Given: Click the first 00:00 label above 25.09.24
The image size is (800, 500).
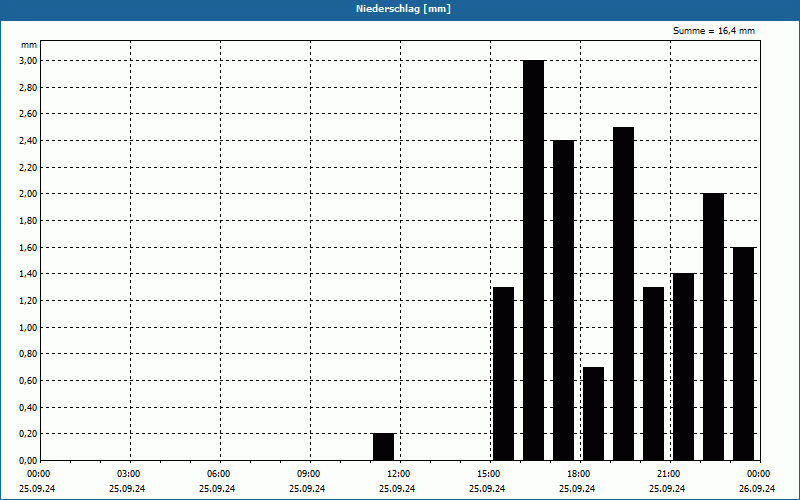Looking at the screenshot, I should click(39, 474).
